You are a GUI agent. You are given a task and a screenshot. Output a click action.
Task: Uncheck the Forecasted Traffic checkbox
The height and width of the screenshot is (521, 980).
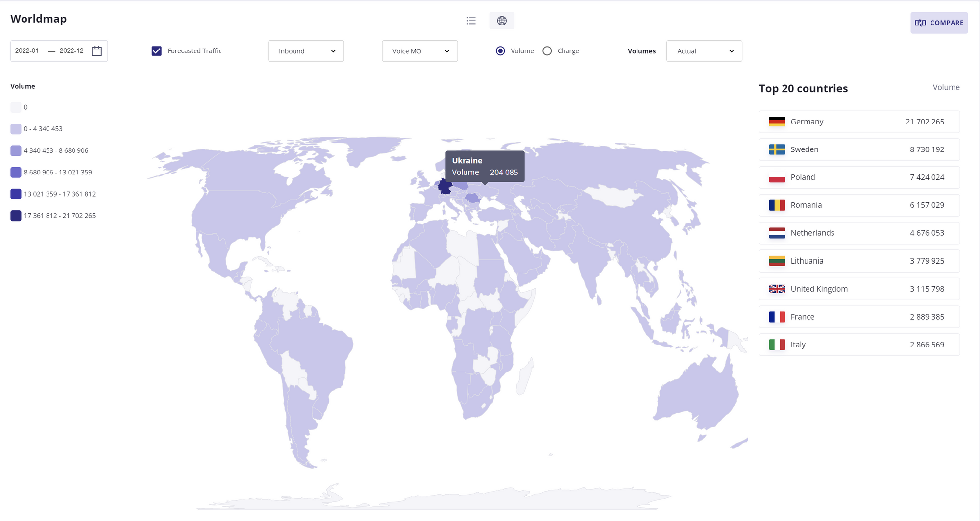(x=157, y=51)
